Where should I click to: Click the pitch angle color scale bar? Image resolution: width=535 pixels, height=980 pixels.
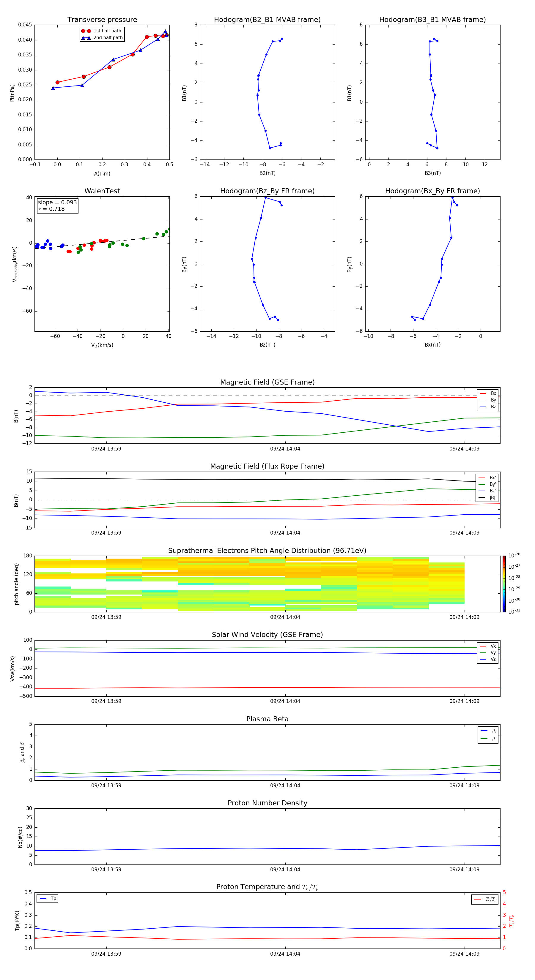[504, 584]
